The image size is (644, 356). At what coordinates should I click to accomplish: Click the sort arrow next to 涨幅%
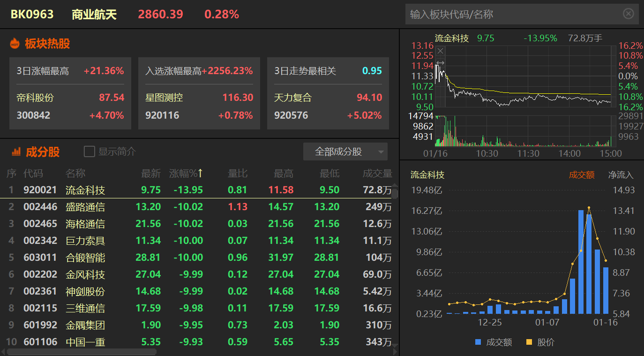201,174
